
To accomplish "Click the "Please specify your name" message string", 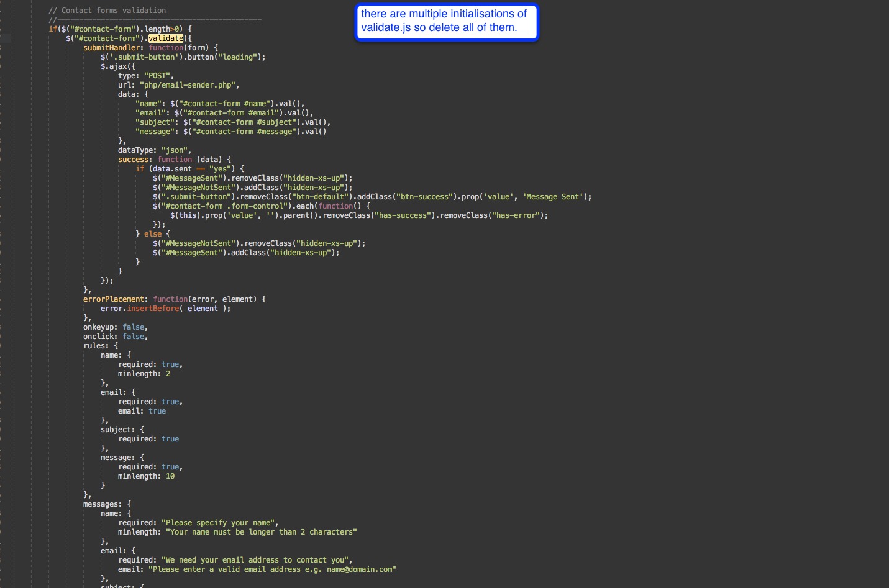I will click(218, 523).
